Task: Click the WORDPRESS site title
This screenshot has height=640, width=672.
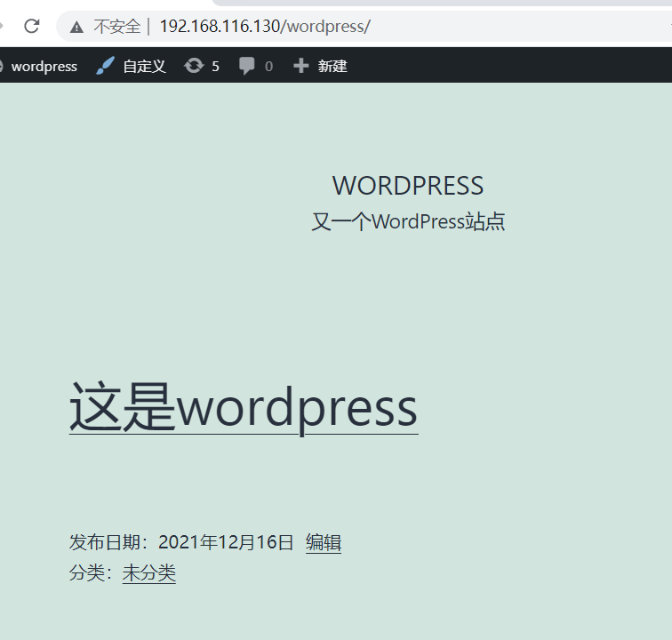Action: pos(408,186)
